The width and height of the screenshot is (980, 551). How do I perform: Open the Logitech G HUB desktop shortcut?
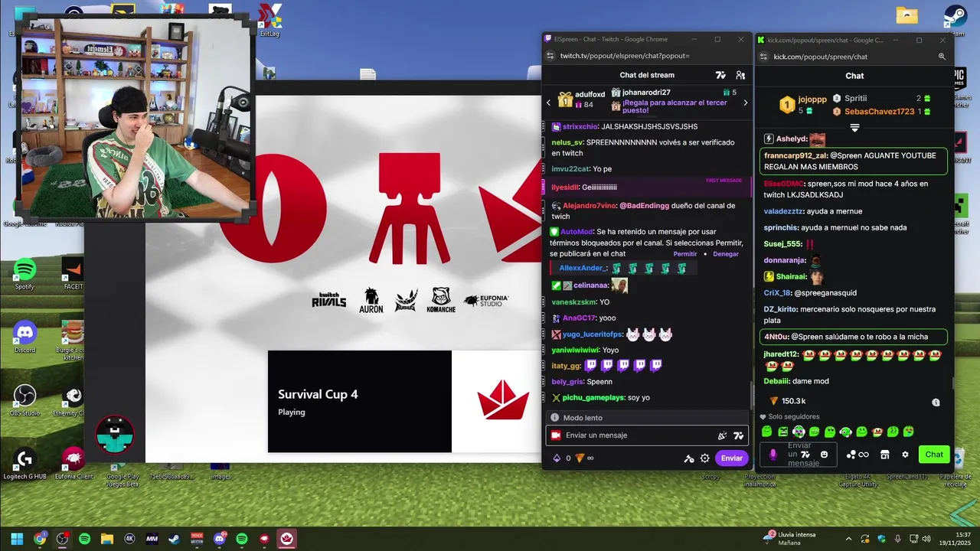pos(24,464)
